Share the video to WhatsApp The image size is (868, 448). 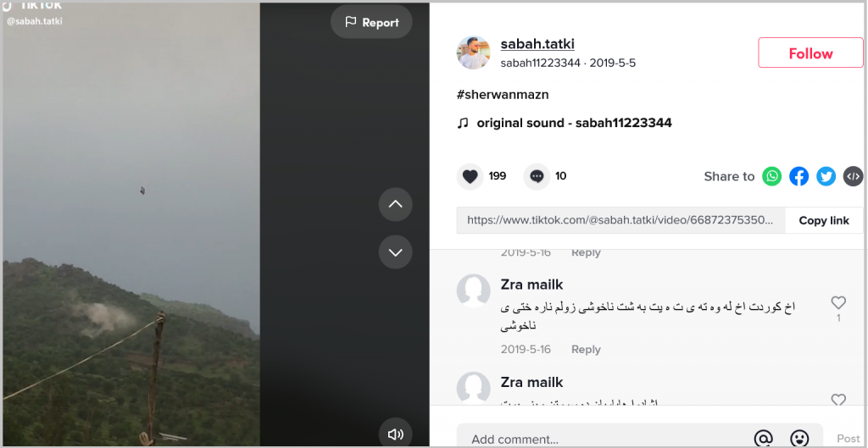[771, 176]
